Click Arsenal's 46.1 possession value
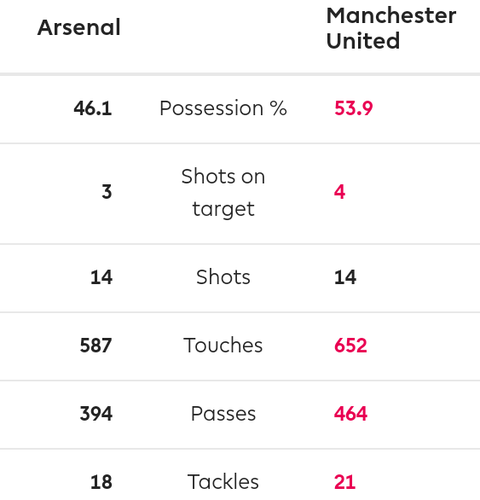Screen dimensions: 480x500 coord(93,109)
